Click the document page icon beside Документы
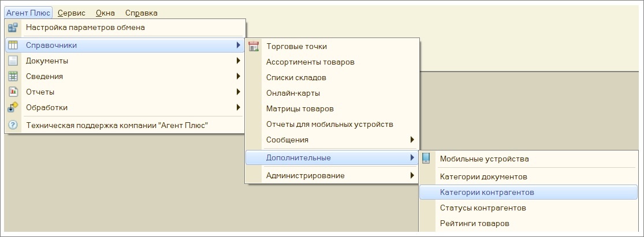 point(13,61)
